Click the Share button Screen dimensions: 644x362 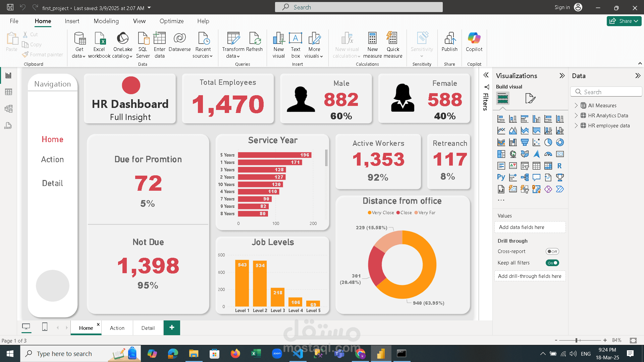(x=624, y=21)
